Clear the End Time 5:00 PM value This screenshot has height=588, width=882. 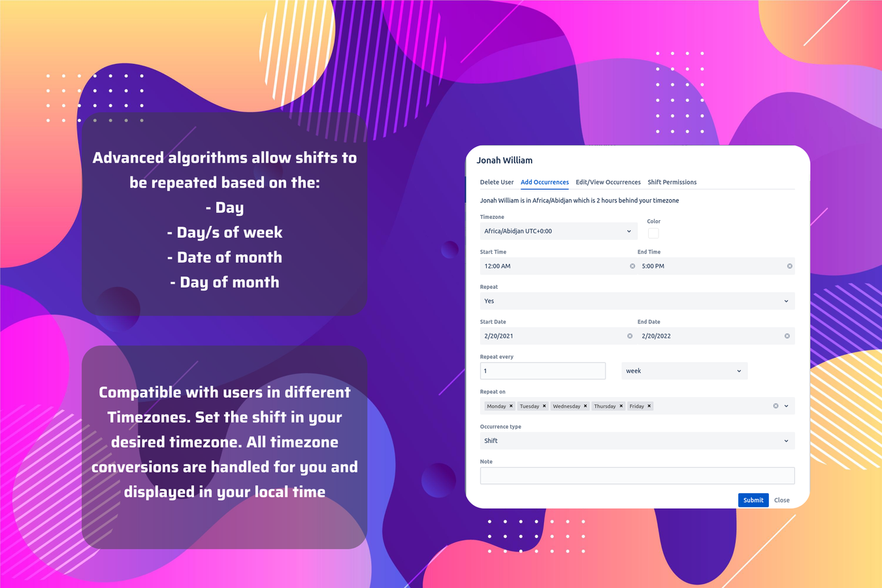click(789, 266)
